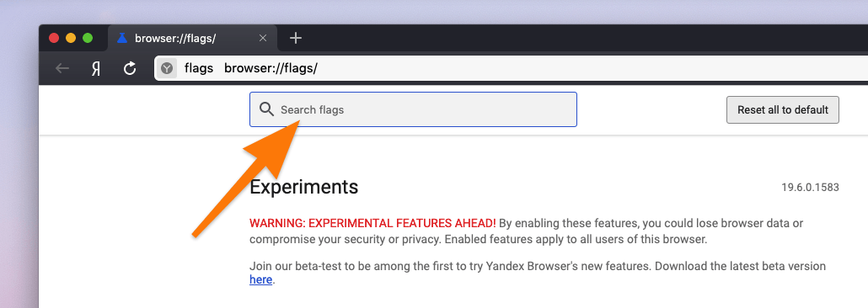Reload the flags page
The height and width of the screenshot is (308, 868).
[x=130, y=68]
